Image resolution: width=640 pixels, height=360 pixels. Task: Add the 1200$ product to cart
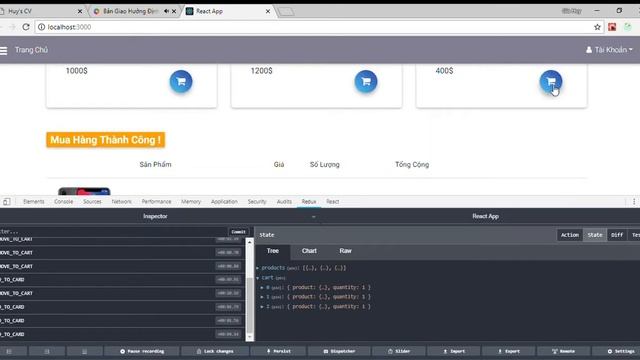click(366, 81)
